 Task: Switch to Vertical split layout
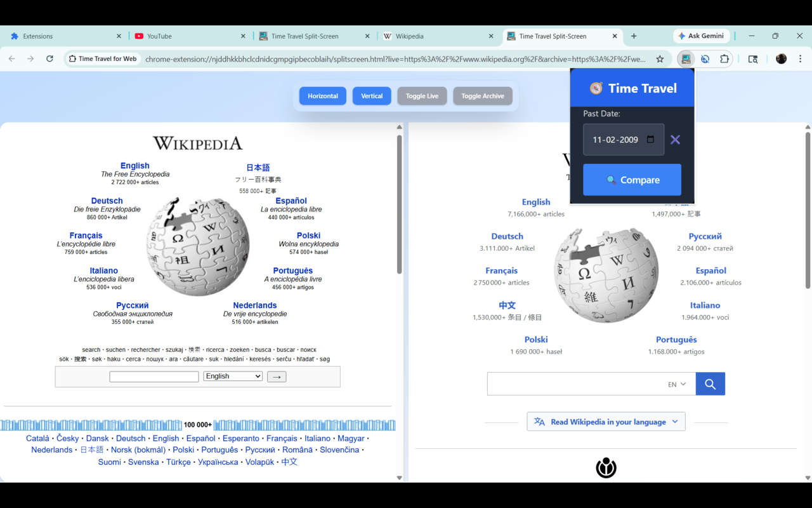pos(372,96)
